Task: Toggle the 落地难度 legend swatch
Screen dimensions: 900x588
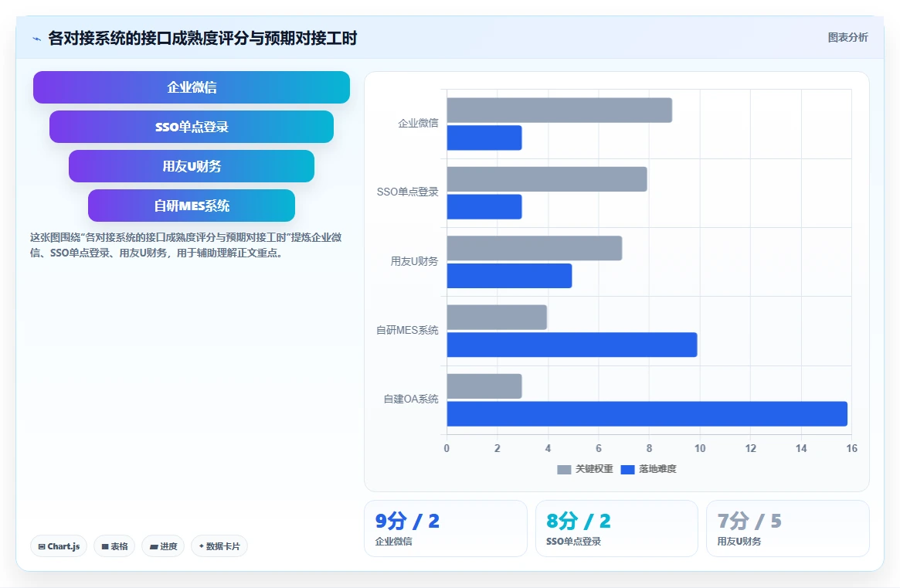Action: pos(627,470)
